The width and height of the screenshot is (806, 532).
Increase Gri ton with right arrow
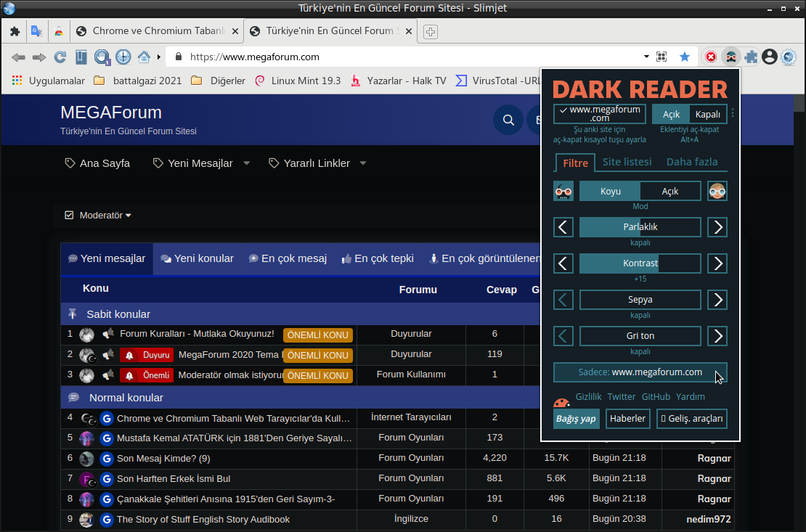click(x=717, y=336)
